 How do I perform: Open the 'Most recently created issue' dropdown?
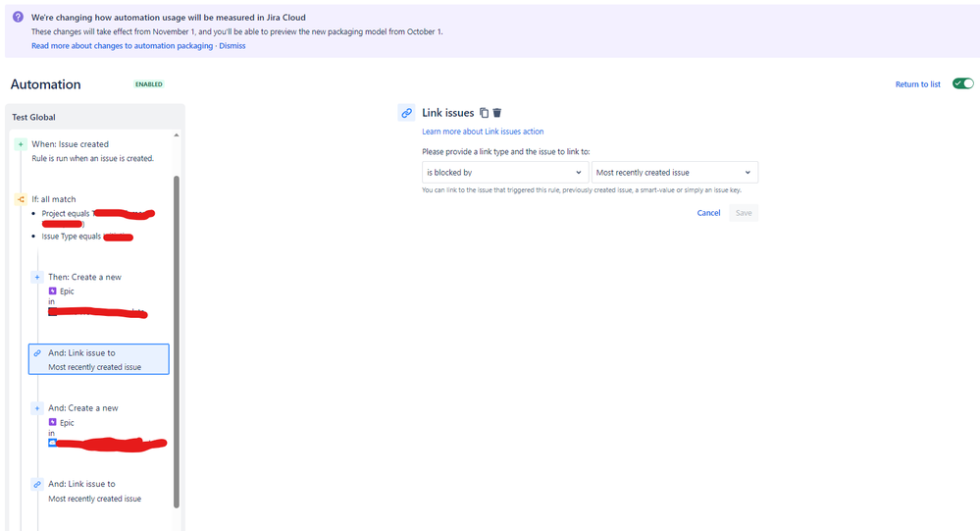tap(674, 172)
